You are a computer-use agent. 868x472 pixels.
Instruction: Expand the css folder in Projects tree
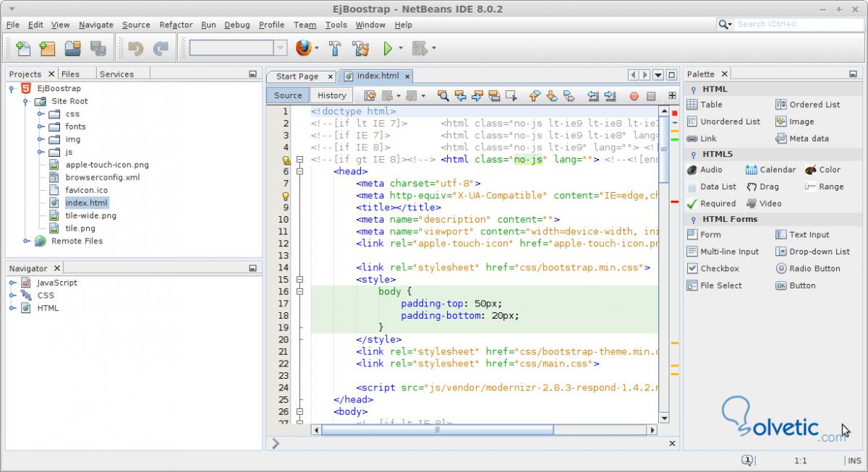(41, 114)
